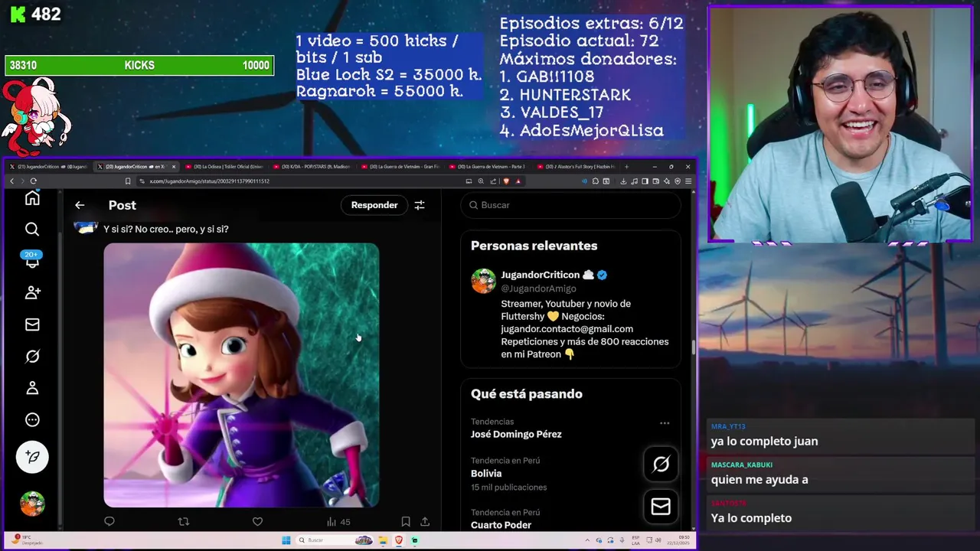Open Brave browser taskbar icon
The width and height of the screenshot is (980, 551).
[x=399, y=540]
